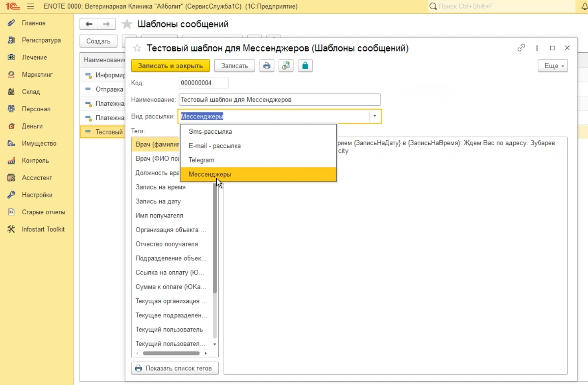Choose Мессенджеры option in the list
This screenshot has height=385, width=588.
(258, 174)
